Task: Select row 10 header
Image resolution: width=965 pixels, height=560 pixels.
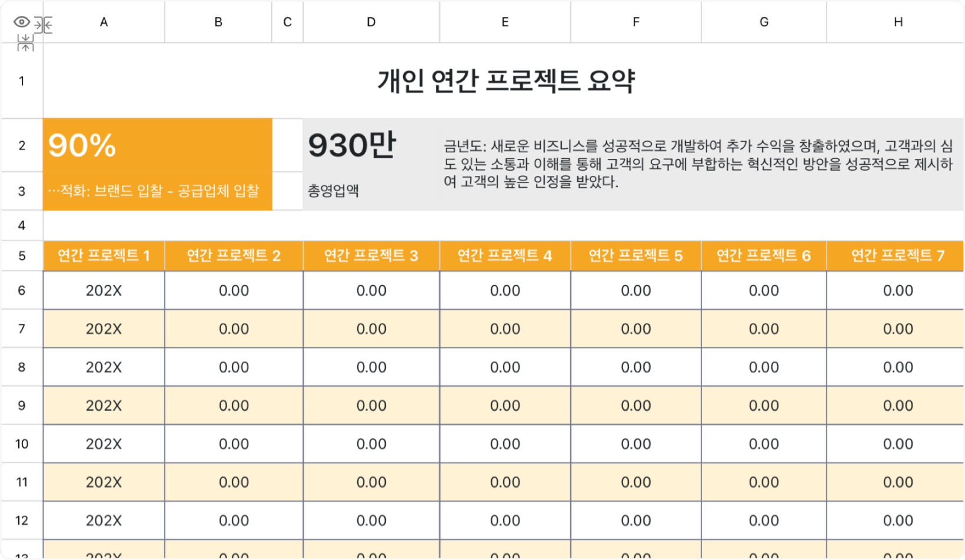Action: point(22,444)
